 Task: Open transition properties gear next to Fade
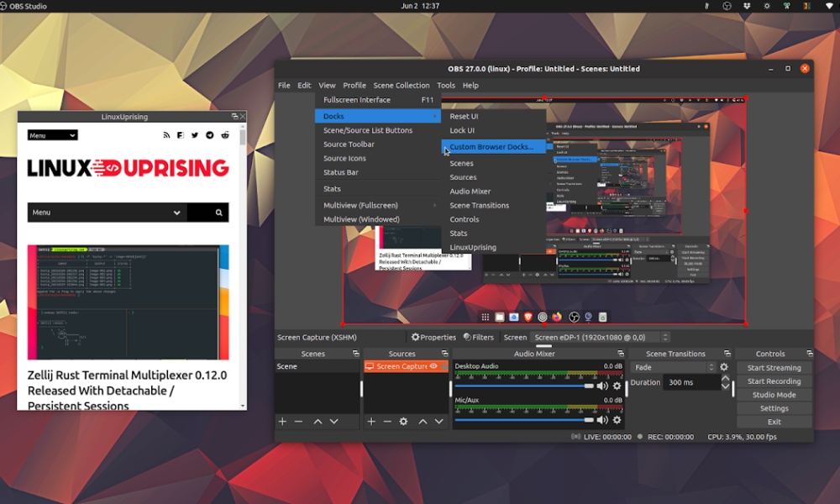click(x=724, y=367)
